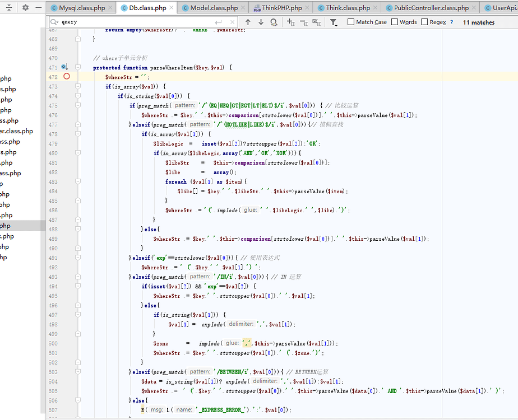Add selection for next occurrence icon
The height and width of the screenshot is (420, 518).
291,22
